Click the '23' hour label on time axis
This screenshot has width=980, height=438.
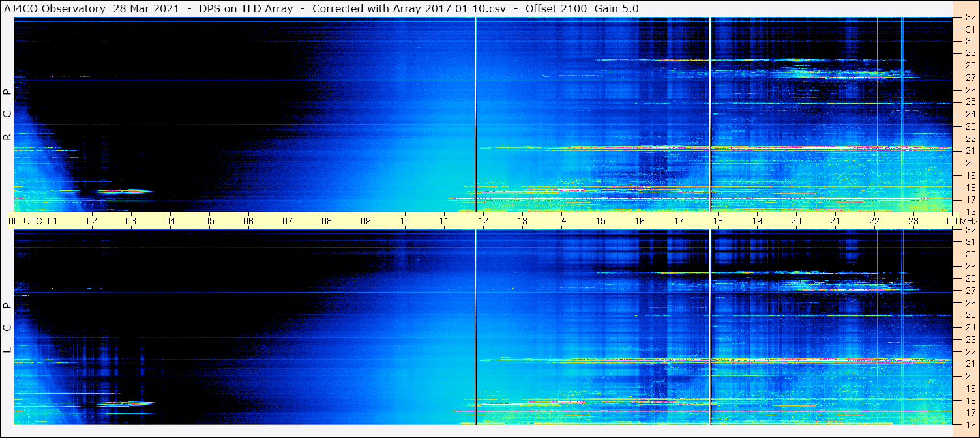(913, 221)
